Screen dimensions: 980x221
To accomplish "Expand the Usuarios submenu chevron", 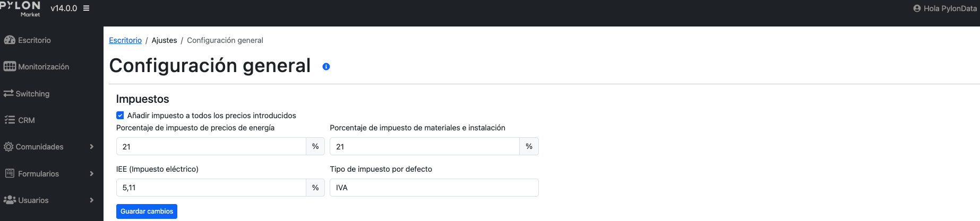I will tap(92, 200).
